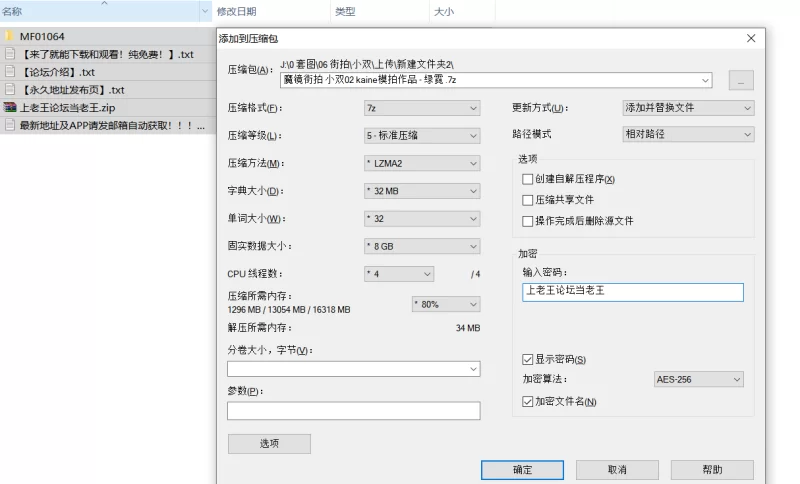Expand the 单词大小 dropdown
800x484 pixels.
pyautogui.click(x=422, y=218)
